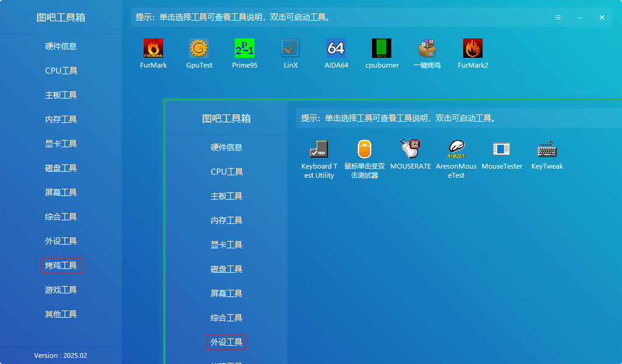Open 硬件信息 in the back window sidebar

click(61, 46)
